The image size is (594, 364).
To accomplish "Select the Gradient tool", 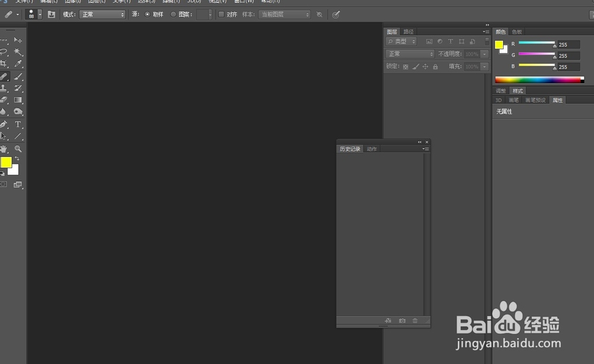I will (x=18, y=100).
